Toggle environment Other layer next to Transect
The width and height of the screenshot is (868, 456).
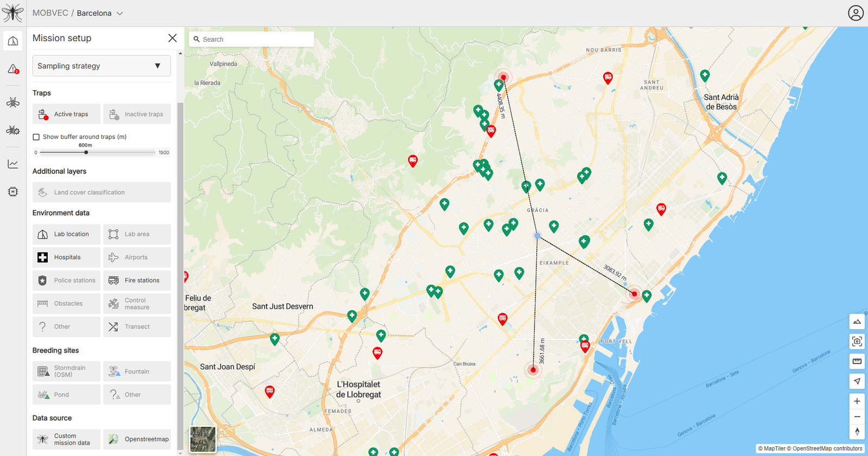point(66,326)
